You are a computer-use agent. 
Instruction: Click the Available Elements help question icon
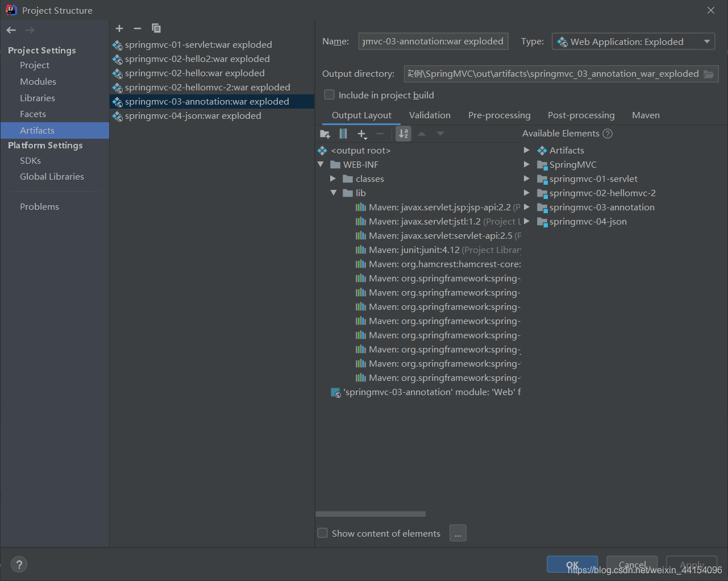coord(608,134)
